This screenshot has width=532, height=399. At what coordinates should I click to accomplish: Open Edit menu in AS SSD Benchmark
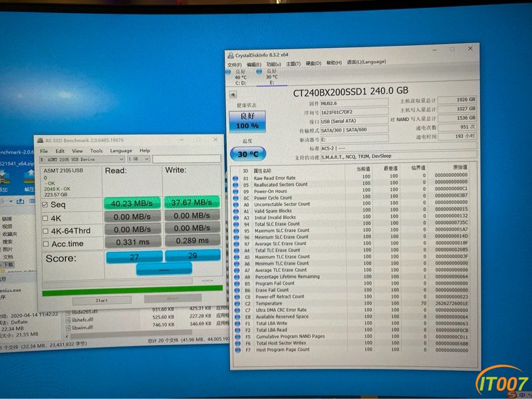click(60, 151)
